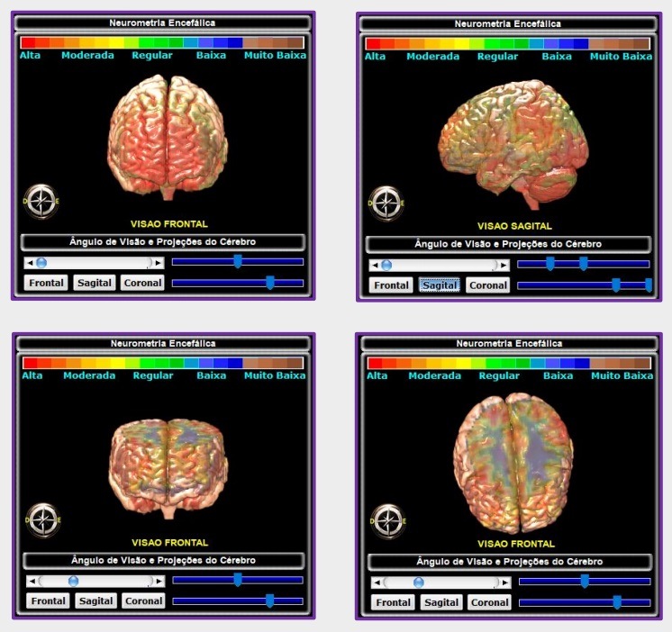672x632 pixels.
Task: Click scrollbar left arrow in top-left panel
Action: (30, 263)
